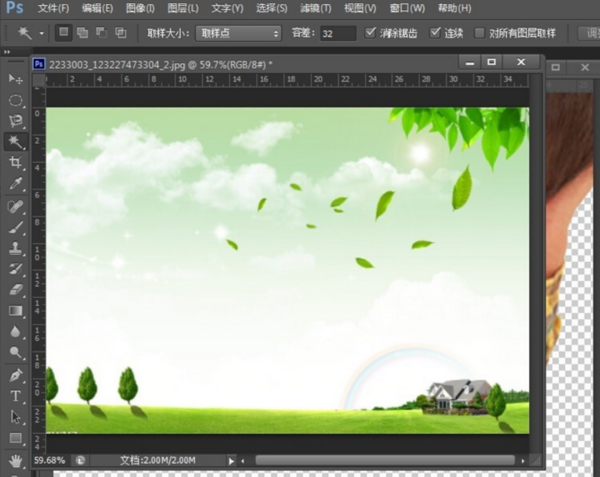This screenshot has height=477, width=600.
Task: Select the Horizontal Type tool
Action: pyautogui.click(x=16, y=396)
